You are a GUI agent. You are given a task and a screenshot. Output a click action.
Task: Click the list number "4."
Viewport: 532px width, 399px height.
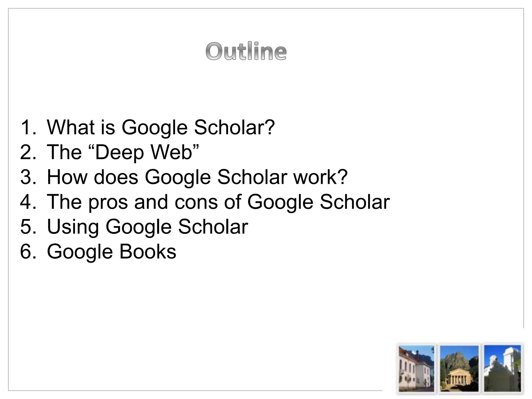(x=28, y=202)
